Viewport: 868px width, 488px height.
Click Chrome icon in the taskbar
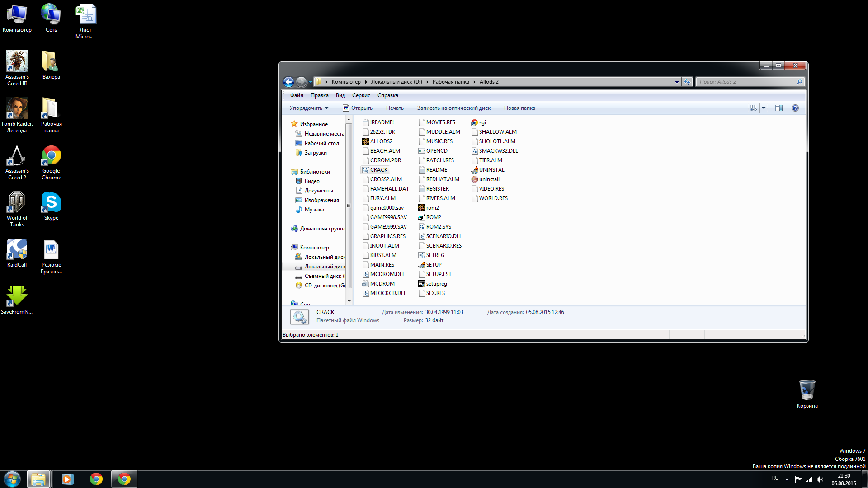(96, 479)
